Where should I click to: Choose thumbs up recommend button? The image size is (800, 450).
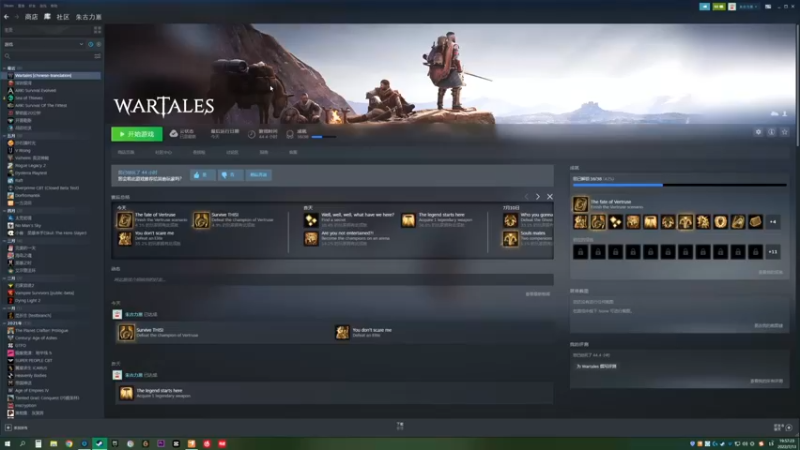pos(203,175)
